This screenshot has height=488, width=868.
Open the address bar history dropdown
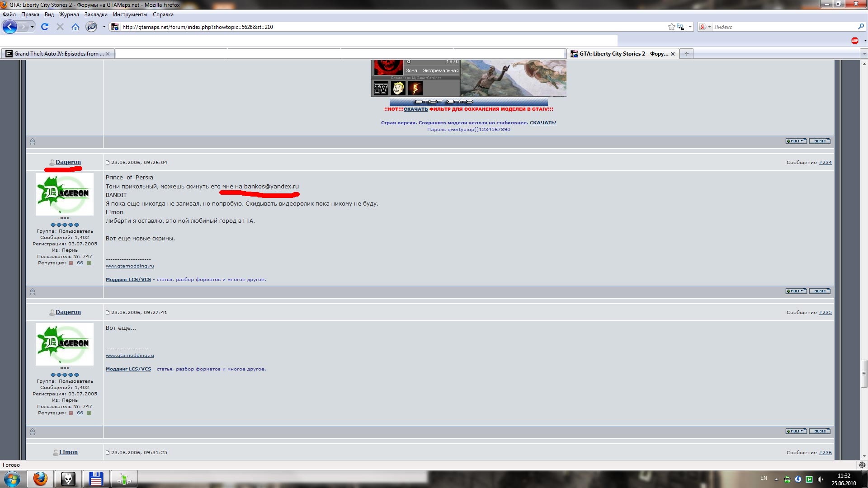pos(690,27)
